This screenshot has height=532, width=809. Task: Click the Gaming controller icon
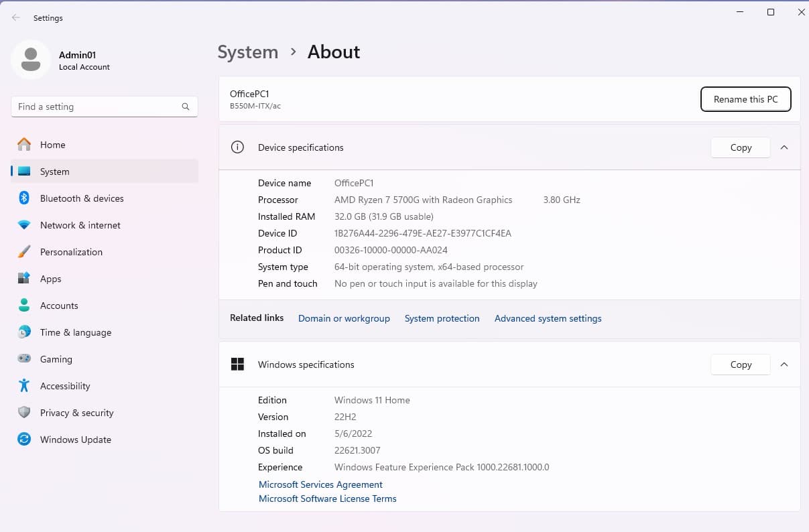click(24, 359)
